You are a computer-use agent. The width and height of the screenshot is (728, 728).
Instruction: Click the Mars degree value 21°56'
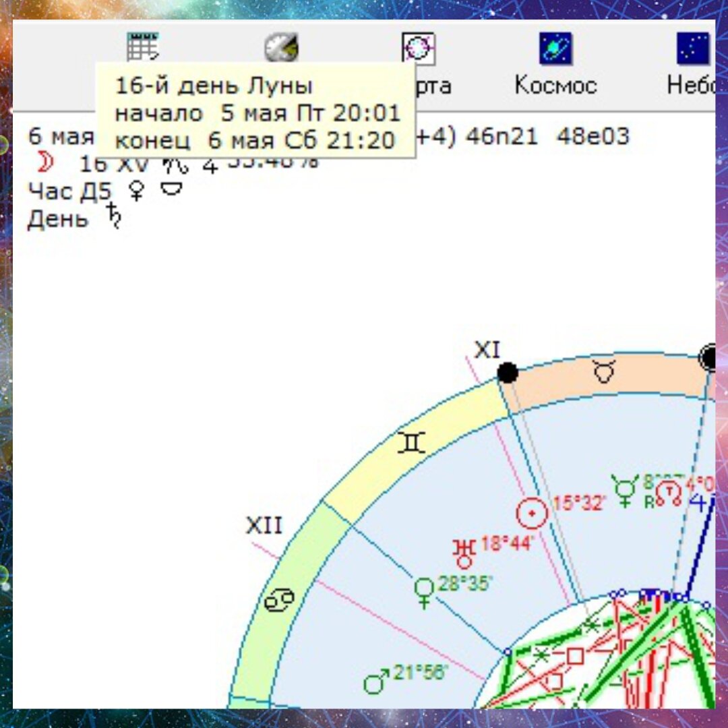pyautogui.click(x=420, y=672)
